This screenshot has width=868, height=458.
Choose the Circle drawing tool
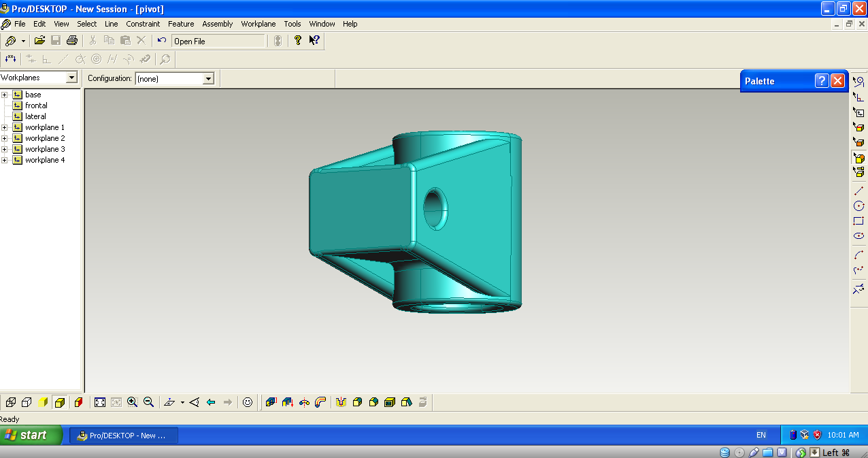click(858, 206)
